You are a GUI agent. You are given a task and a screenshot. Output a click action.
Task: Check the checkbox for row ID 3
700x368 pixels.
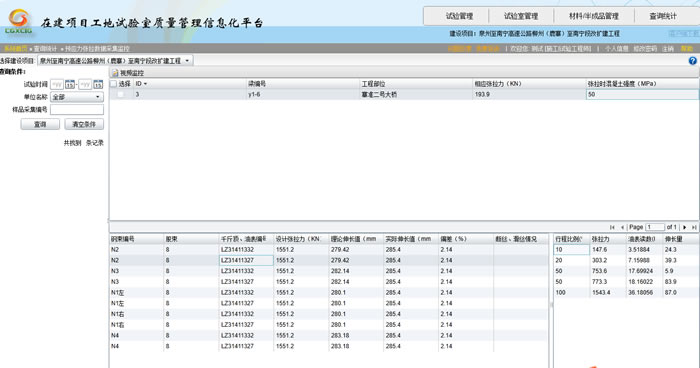121,94
